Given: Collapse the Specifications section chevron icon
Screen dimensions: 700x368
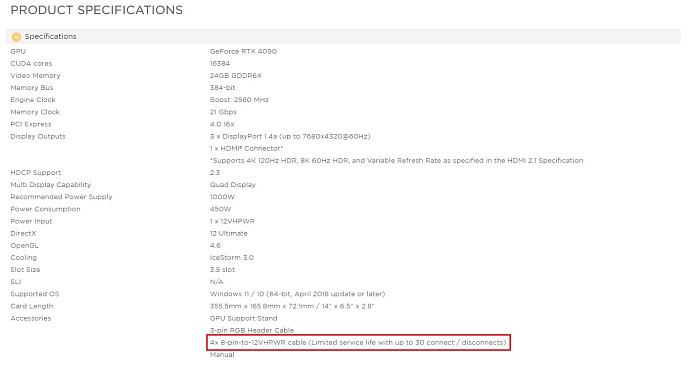Looking at the screenshot, I should tap(16, 37).
